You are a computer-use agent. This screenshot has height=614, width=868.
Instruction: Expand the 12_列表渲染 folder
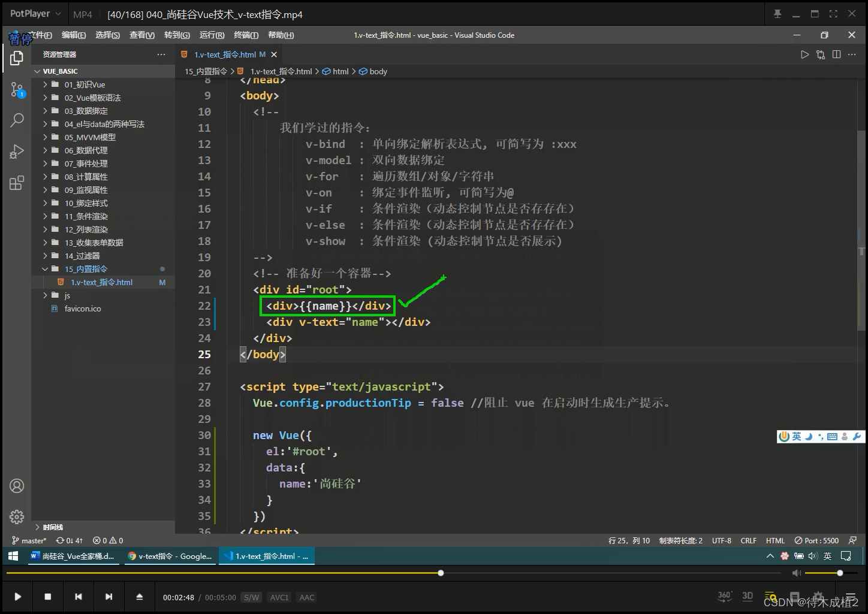click(x=103, y=229)
